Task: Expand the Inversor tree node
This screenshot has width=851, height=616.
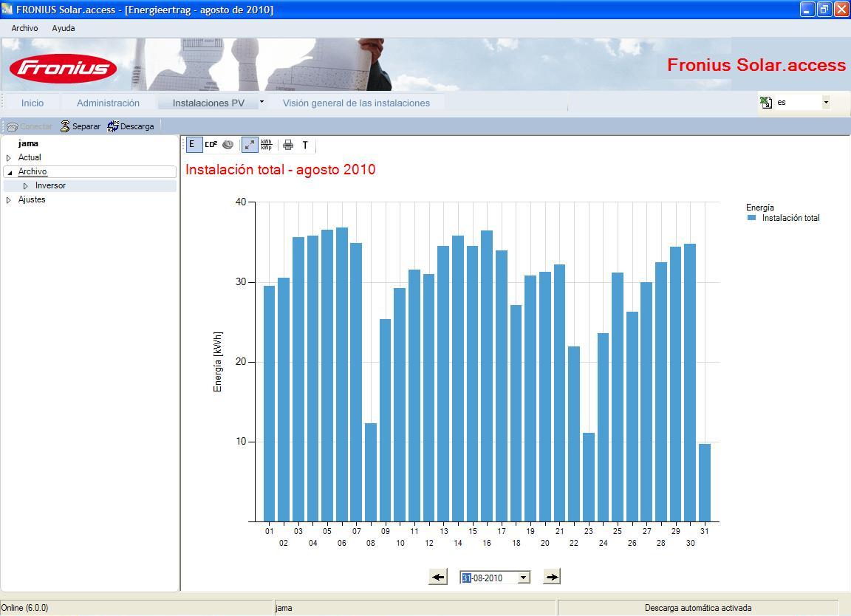Action: 26,186
